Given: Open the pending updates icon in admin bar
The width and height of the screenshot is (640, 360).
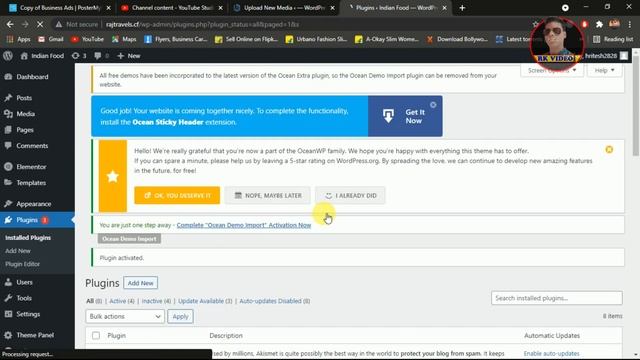Looking at the screenshot, I should 79,56.
